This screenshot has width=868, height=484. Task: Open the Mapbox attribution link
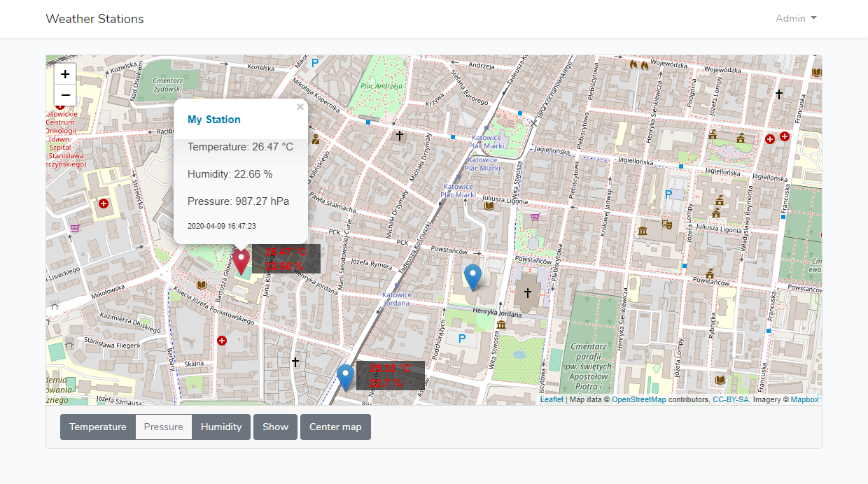pyautogui.click(x=804, y=400)
